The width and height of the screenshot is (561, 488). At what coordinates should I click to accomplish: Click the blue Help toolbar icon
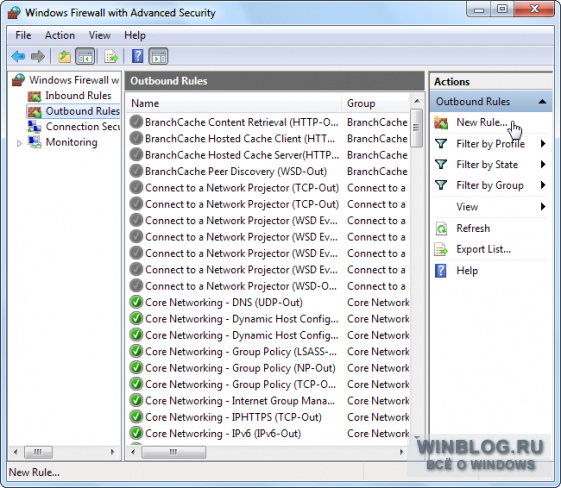137,56
